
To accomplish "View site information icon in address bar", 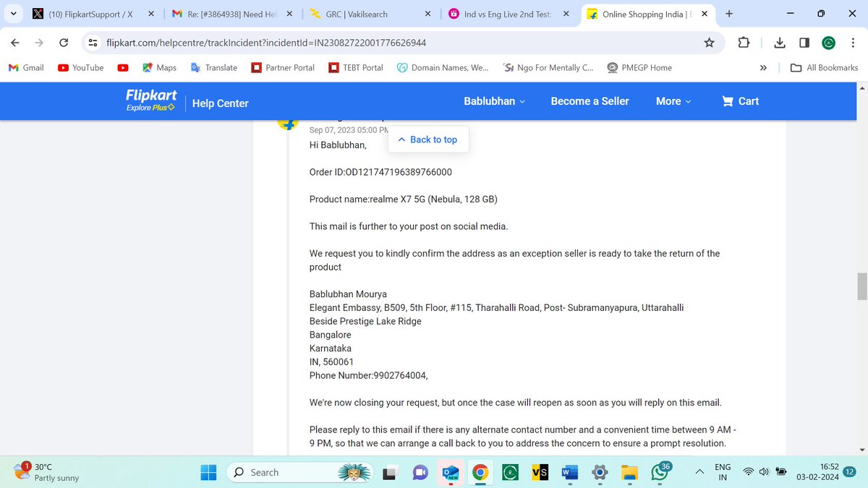I will [93, 43].
